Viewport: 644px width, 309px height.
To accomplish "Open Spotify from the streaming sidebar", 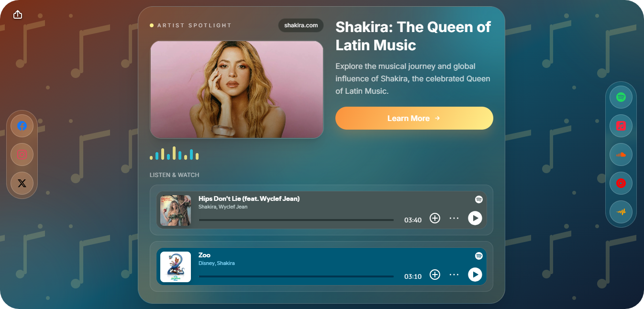I will click(x=621, y=98).
